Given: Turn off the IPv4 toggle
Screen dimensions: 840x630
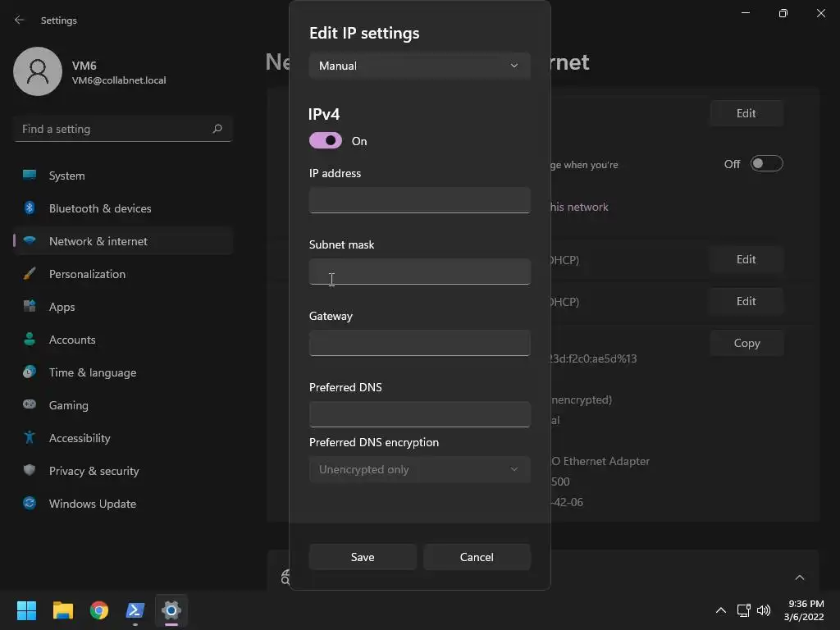Looking at the screenshot, I should (x=326, y=141).
